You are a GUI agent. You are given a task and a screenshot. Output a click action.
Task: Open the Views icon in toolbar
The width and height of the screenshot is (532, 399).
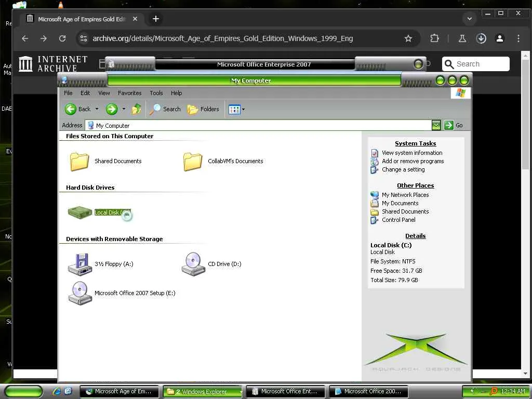[234, 109]
